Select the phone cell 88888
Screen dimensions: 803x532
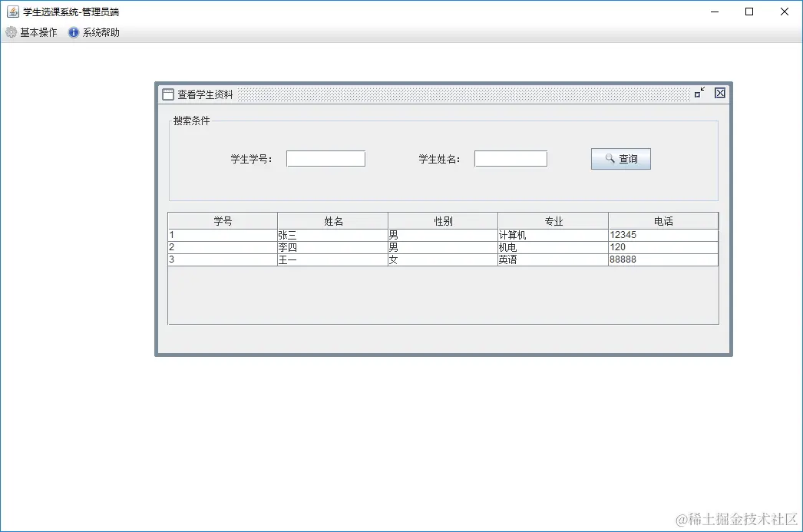click(x=663, y=259)
